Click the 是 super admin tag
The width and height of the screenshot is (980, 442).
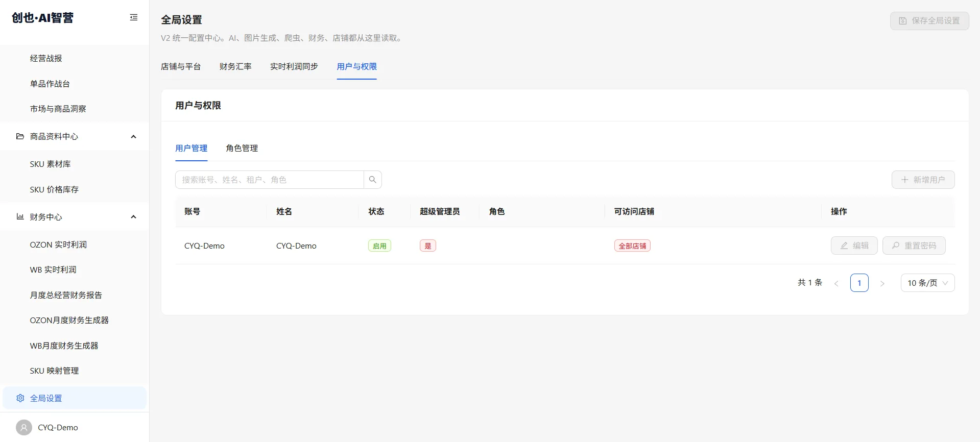point(428,245)
